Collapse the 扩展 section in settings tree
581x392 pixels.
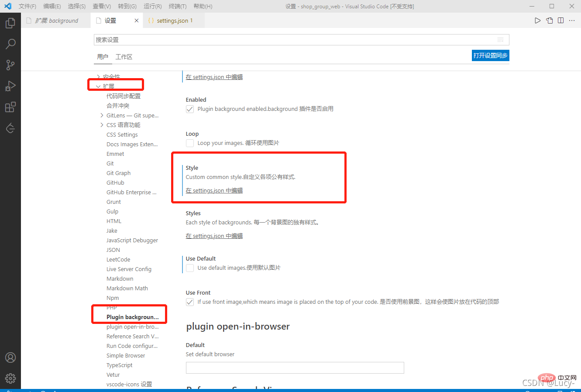tap(98, 86)
